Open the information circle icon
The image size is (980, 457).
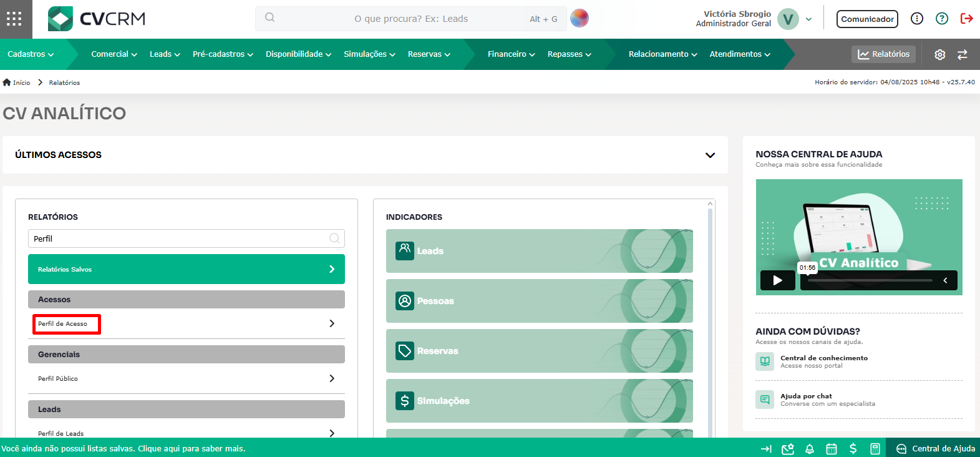tap(917, 19)
